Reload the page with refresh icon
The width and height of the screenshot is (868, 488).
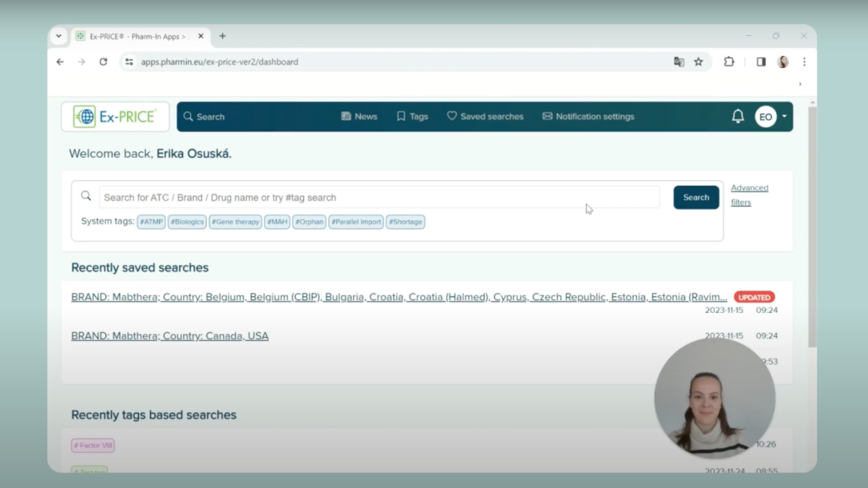103,62
